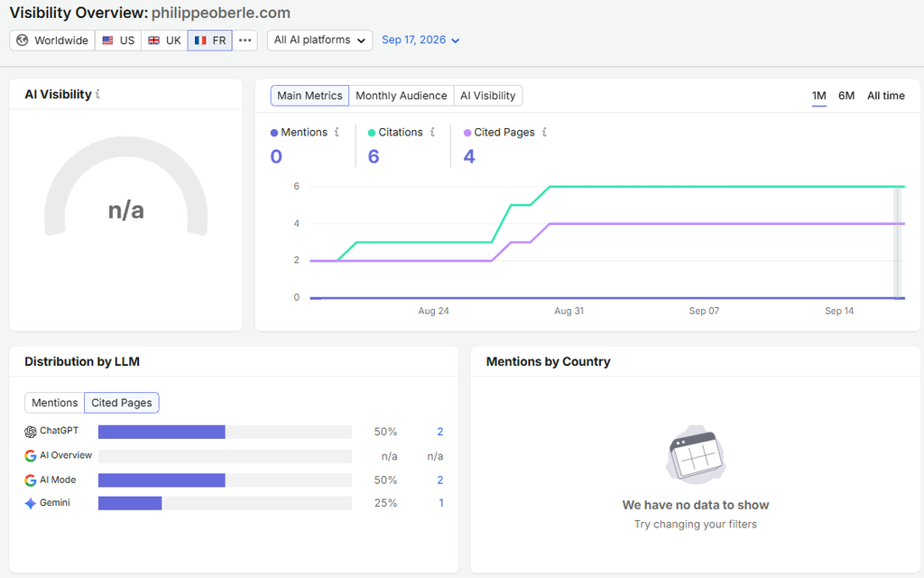Click the chevron in All AI platforms

coord(361,41)
